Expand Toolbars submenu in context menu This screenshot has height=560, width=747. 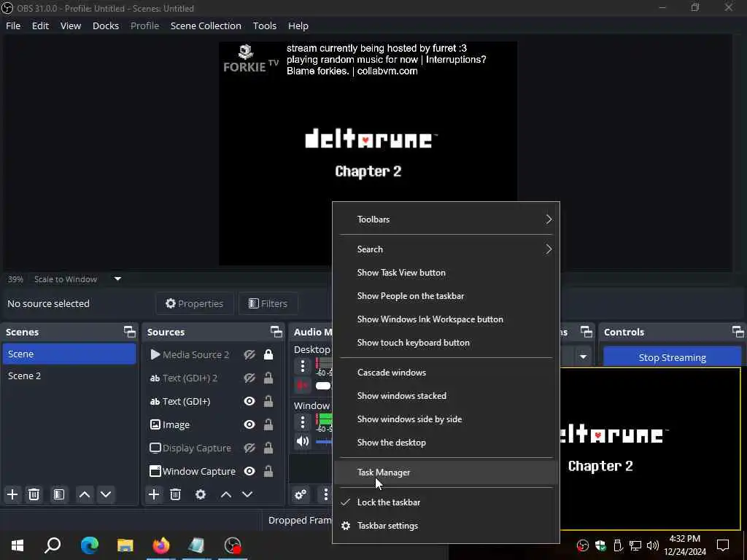pyautogui.click(x=446, y=219)
